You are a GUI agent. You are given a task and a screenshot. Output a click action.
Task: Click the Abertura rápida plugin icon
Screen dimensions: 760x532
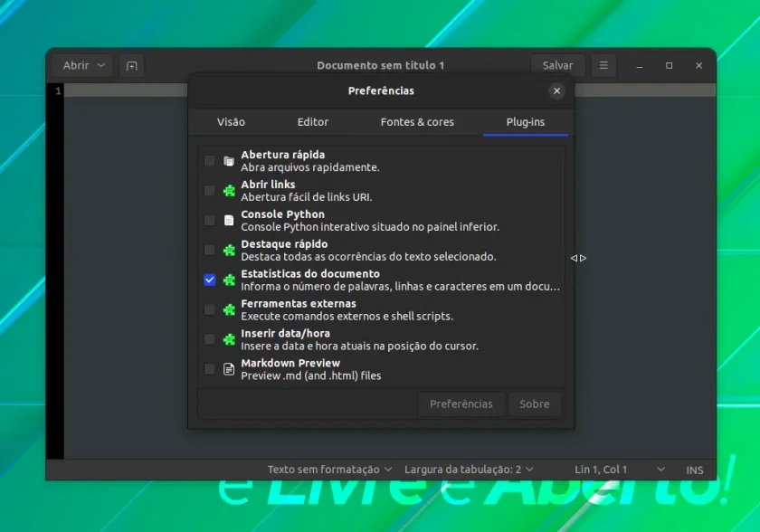pos(229,161)
